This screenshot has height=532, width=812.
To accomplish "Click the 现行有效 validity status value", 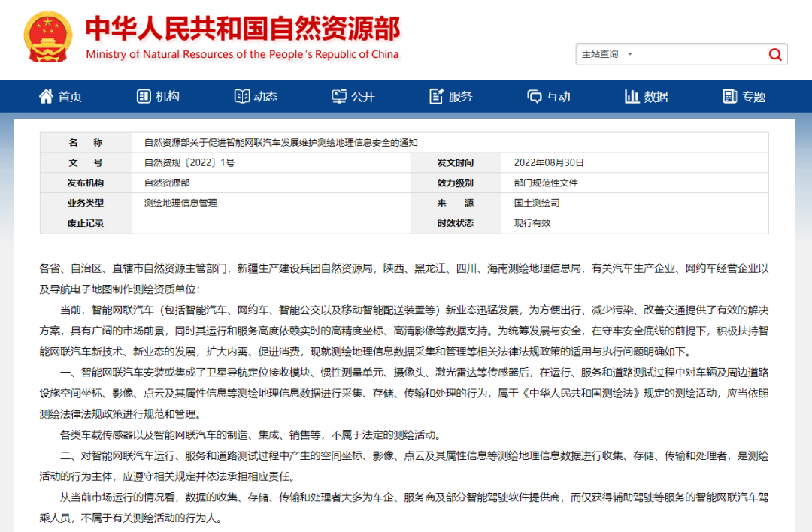I will click(x=532, y=223).
